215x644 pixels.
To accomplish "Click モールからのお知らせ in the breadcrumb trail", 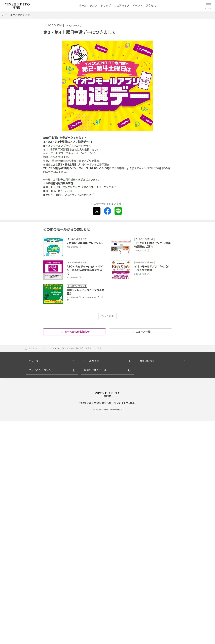I will (x=58, y=349).
